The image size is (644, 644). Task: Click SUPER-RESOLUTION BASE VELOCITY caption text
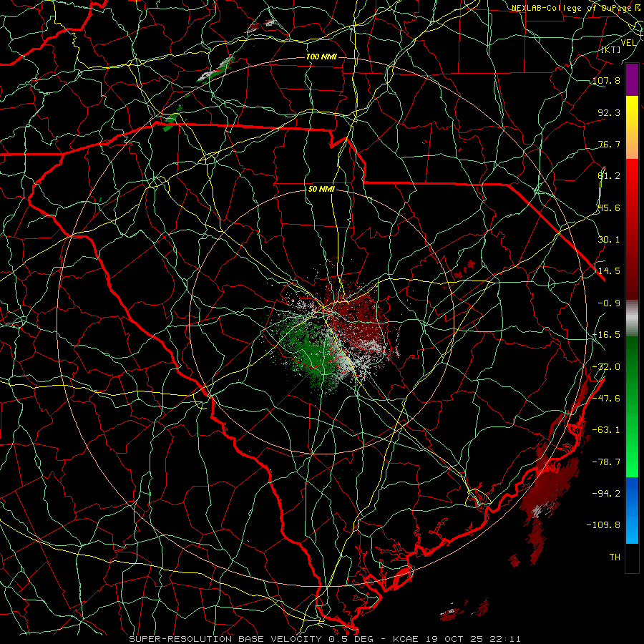[225, 639]
